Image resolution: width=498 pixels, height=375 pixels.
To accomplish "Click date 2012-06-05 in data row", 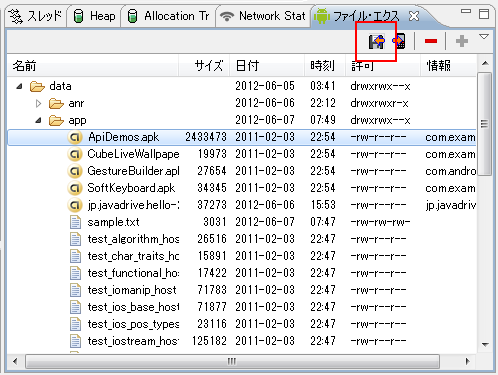I will pyautogui.click(x=265, y=86).
